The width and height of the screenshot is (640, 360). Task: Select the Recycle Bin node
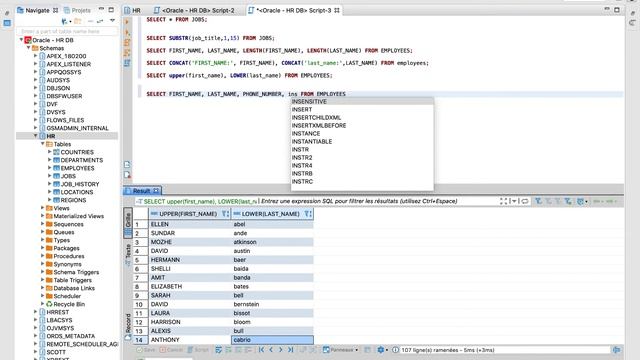69,304
